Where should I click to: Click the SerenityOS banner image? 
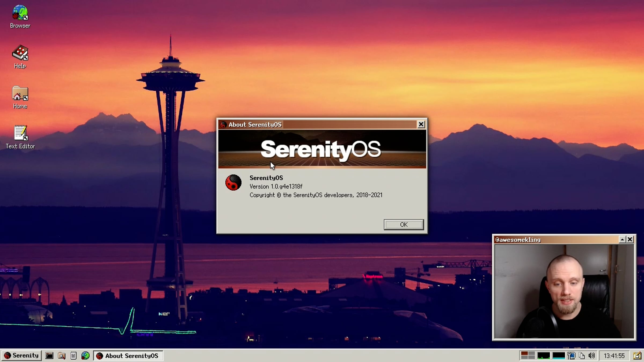322,149
